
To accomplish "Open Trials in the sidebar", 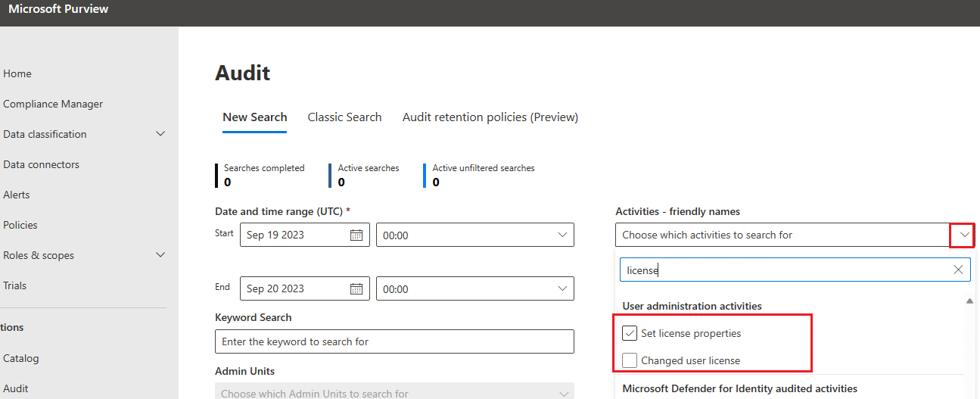I will pyautogui.click(x=14, y=285).
